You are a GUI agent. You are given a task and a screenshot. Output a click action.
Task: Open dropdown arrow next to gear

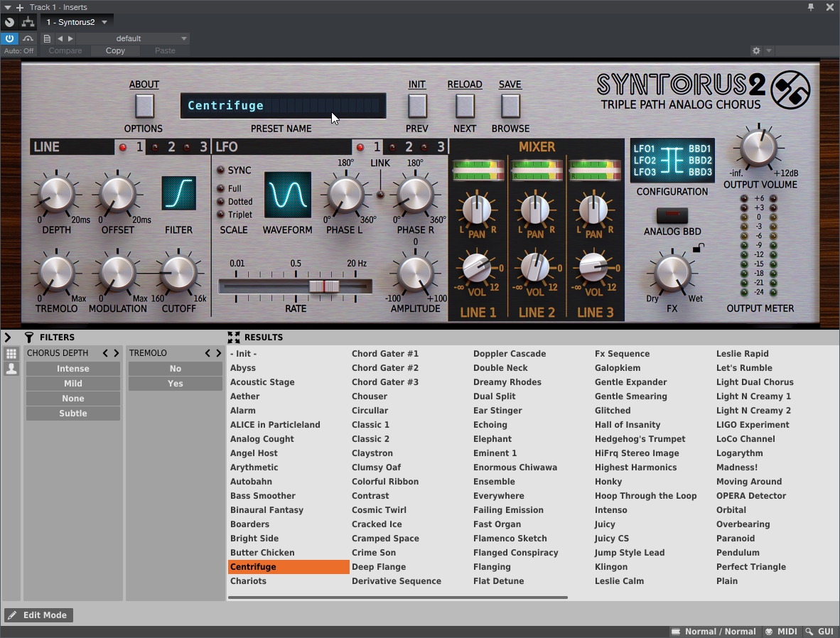pos(769,50)
